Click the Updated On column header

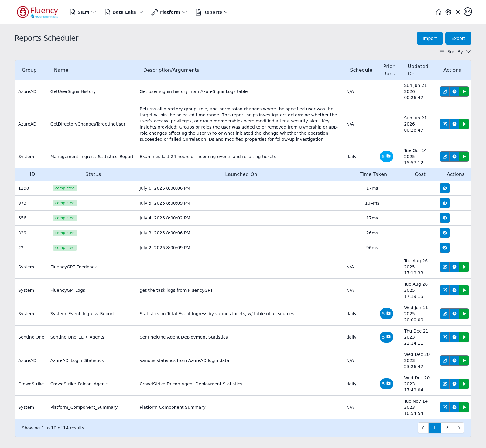tap(418, 70)
